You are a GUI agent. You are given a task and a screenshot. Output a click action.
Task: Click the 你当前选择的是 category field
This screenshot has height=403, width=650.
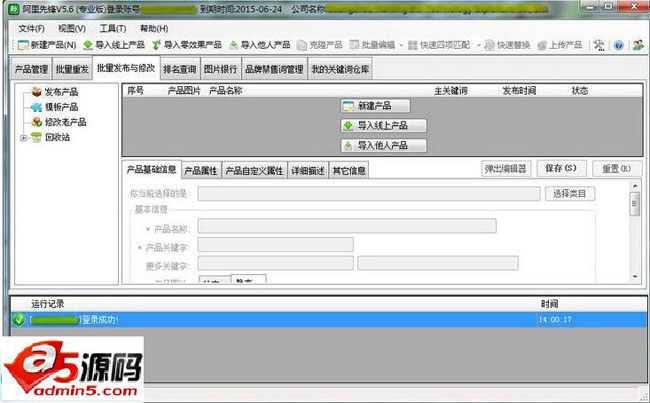click(369, 194)
